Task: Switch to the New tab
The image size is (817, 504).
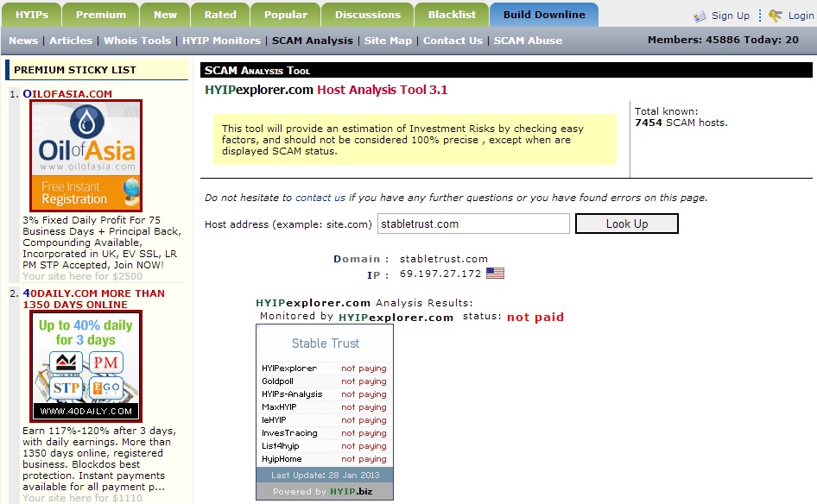Action: click(165, 15)
